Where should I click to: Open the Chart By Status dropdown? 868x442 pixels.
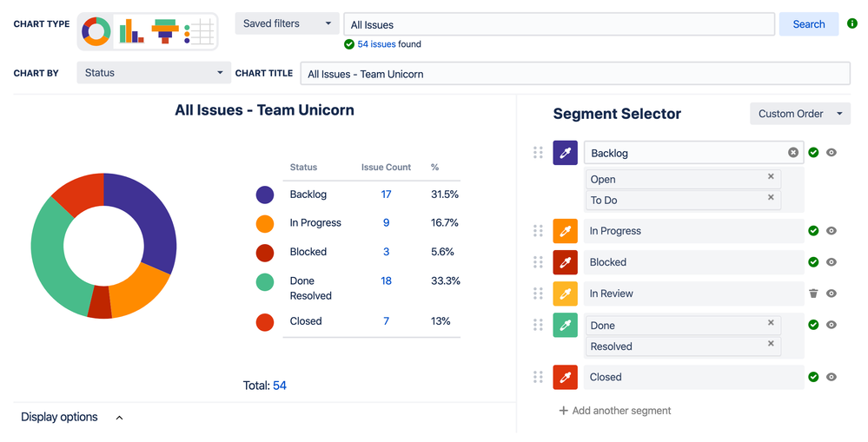[x=153, y=72]
